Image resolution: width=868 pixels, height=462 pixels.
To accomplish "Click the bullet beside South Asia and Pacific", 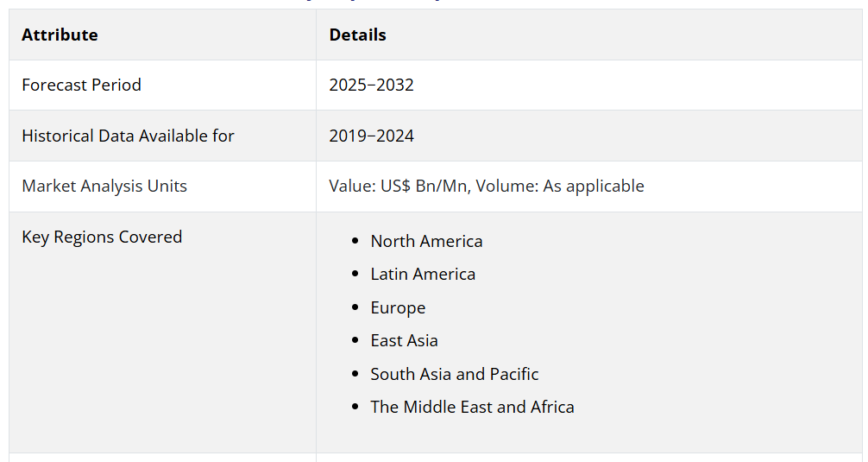I will [x=355, y=375].
